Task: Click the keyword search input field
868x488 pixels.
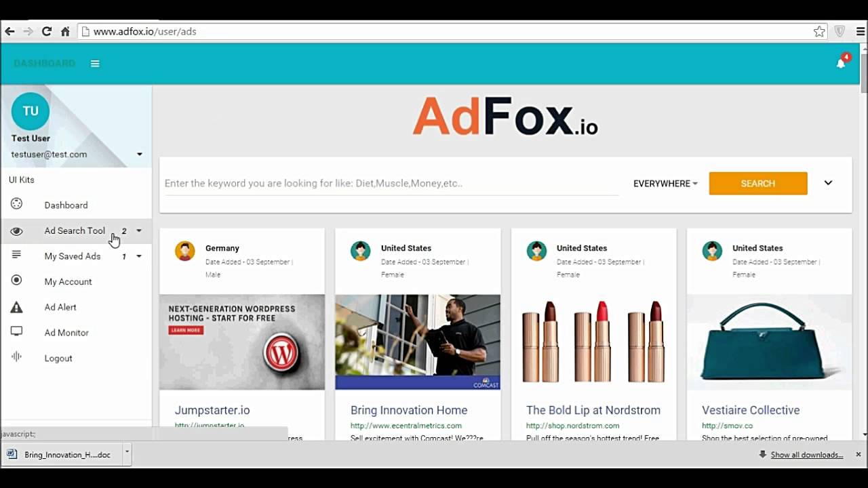Action: (391, 183)
